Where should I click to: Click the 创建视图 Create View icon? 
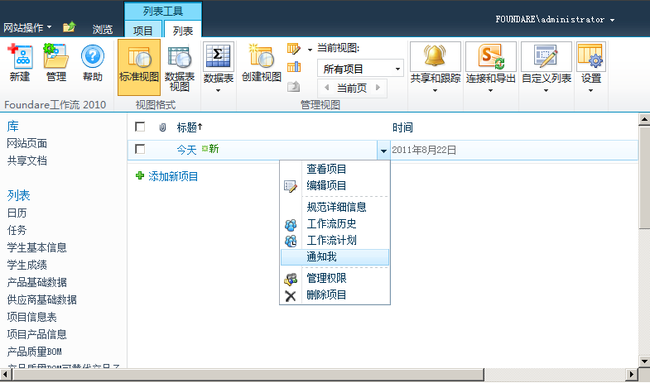(261, 56)
